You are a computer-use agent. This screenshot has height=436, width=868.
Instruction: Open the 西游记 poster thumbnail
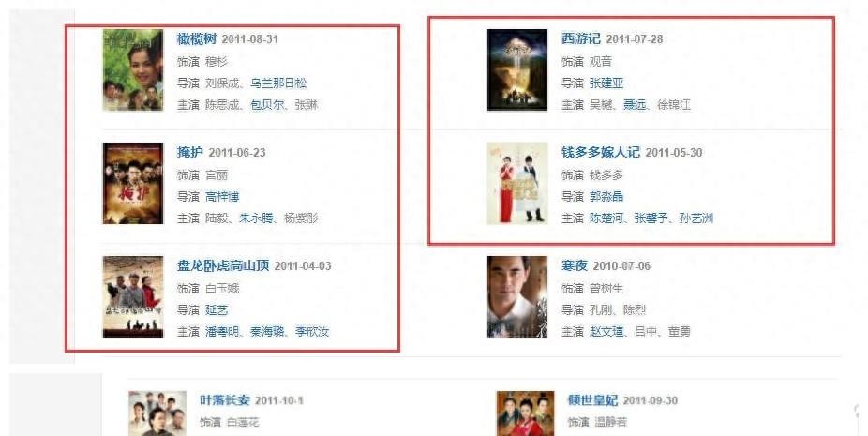point(517,69)
